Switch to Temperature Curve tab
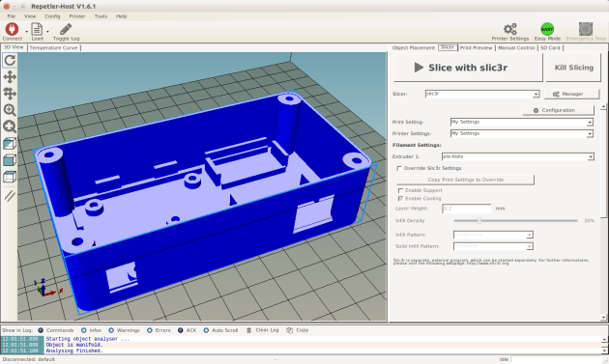 (53, 47)
